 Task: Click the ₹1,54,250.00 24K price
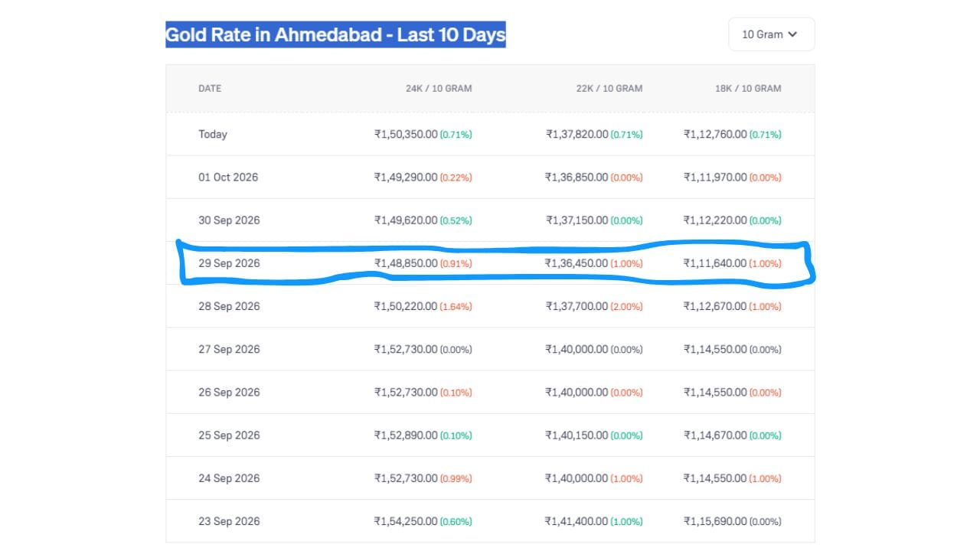pyautogui.click(x=406, y=521)
